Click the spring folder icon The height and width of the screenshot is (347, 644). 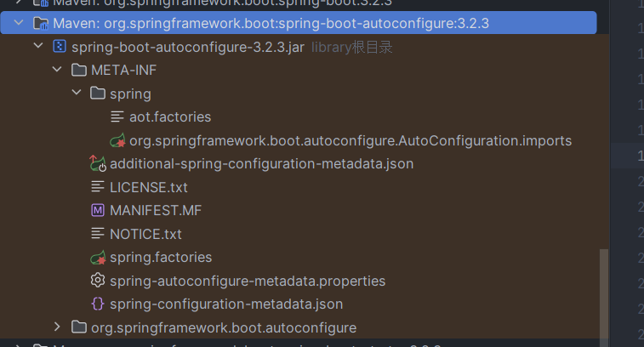pos(98,94)
